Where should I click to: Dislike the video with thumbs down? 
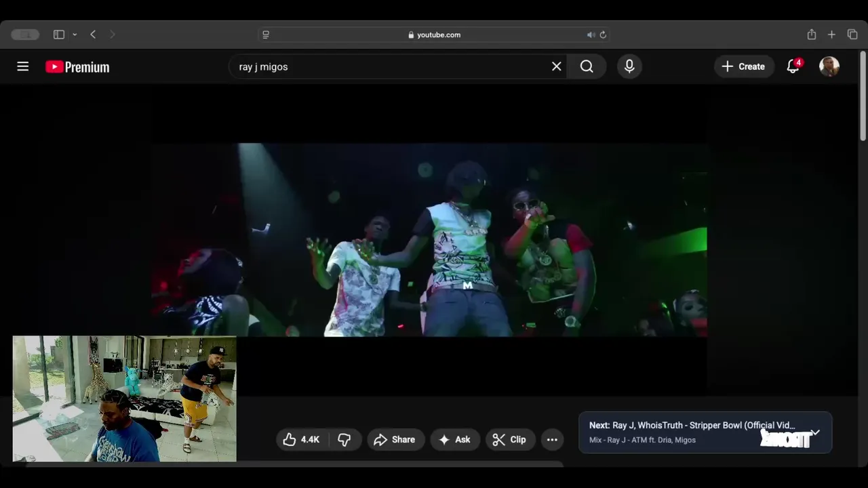(x=344, y=440)
